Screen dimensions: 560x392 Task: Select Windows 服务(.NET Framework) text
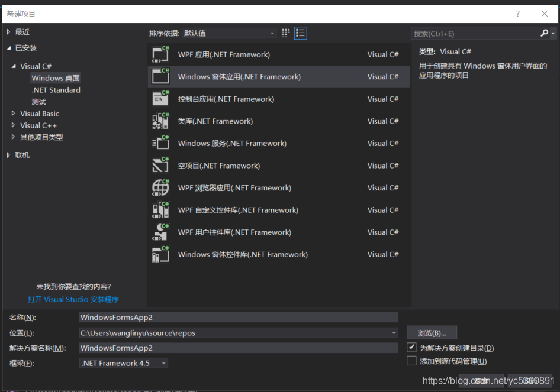click(x=232, y=144)
